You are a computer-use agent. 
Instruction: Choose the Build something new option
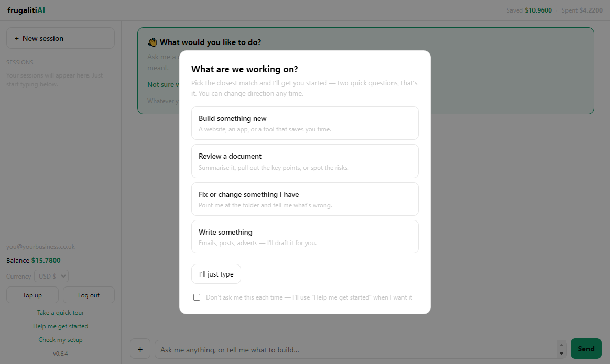pos(304,123)
